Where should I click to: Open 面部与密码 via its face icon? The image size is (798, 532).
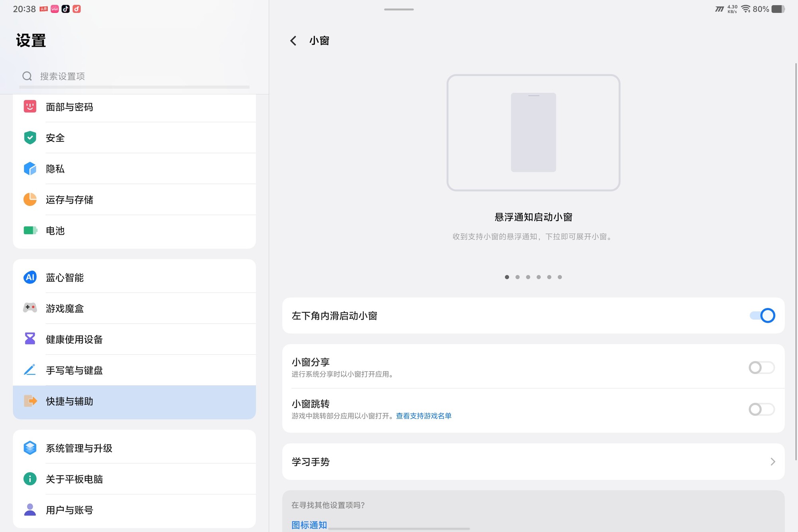point(30,107)
